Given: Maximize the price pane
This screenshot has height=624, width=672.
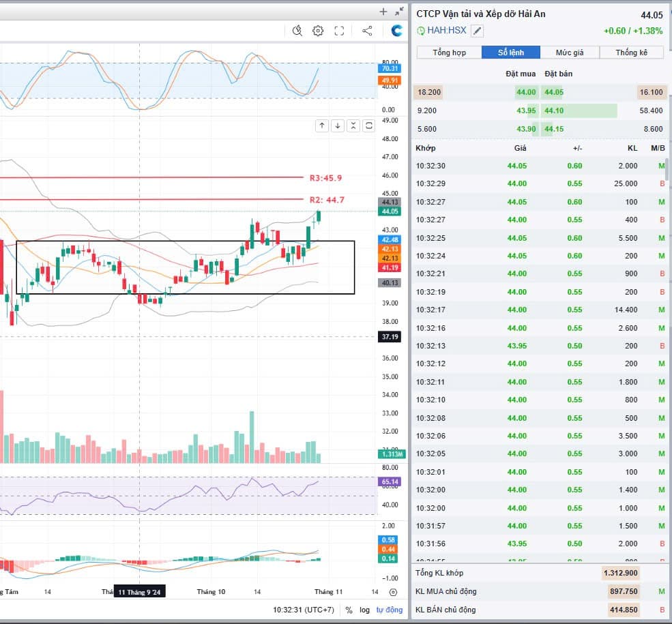Looking at the screenshot, I should pyautogui.click(x=369, y=125).
